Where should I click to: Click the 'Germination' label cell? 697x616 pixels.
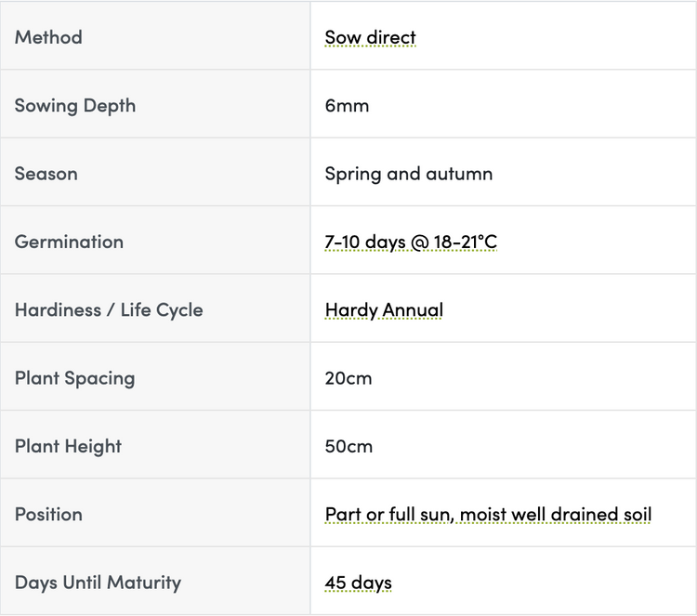[x=69, y=242]
